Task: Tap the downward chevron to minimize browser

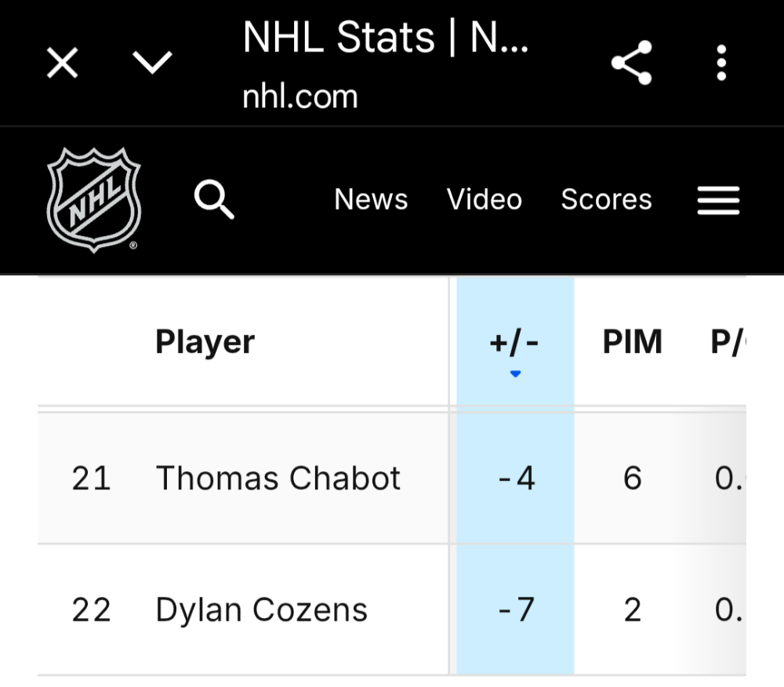Action: pyautogui.click(x=152, y=63)
